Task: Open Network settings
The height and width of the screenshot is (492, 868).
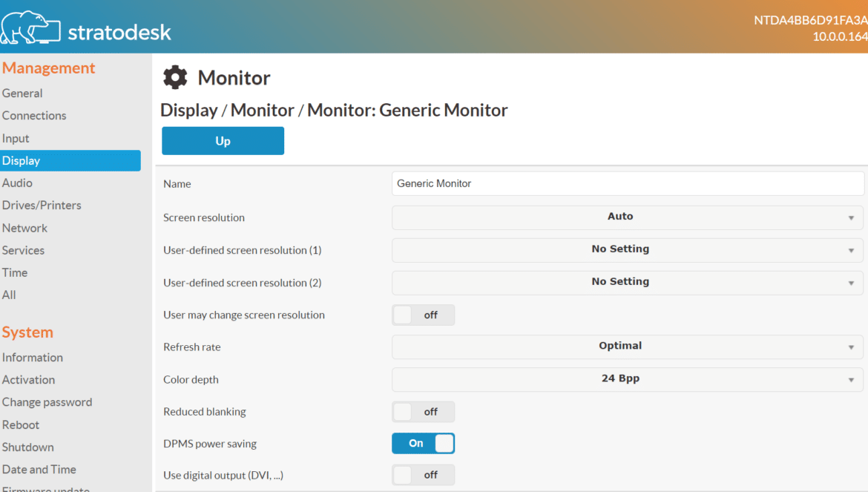Action: coord(24,228)
